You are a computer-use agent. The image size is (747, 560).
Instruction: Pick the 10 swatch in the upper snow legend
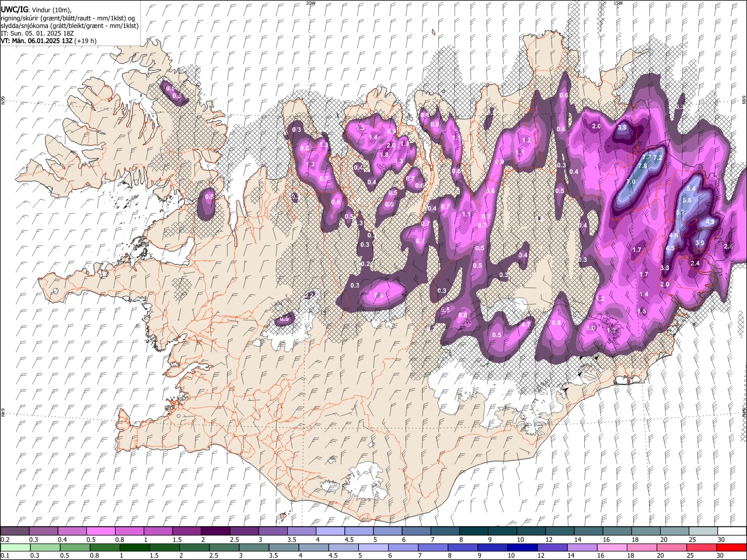tap(531, 531)
